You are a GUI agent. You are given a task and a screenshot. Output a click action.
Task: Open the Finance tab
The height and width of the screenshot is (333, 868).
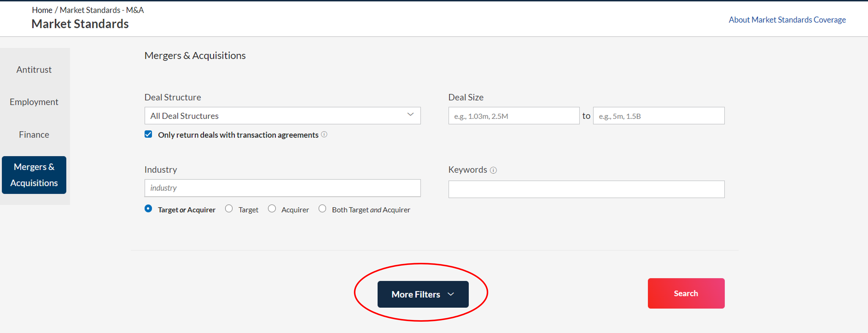point(34,134)
